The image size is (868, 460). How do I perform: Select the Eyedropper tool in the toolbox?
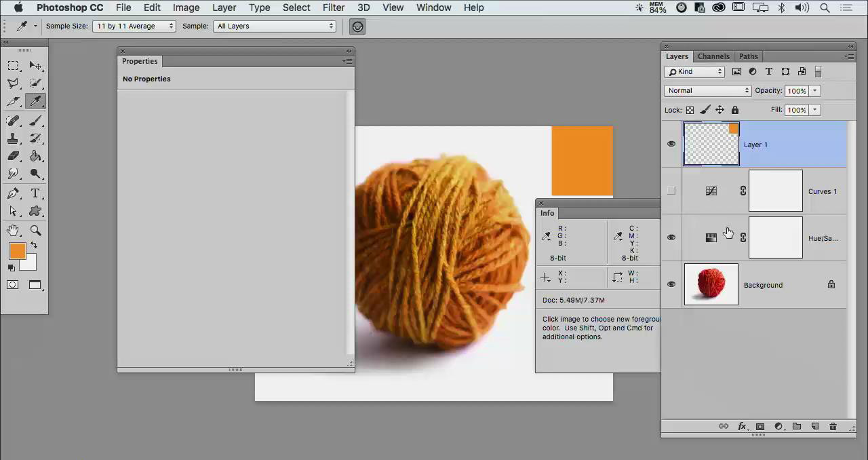tap(35, 101)
